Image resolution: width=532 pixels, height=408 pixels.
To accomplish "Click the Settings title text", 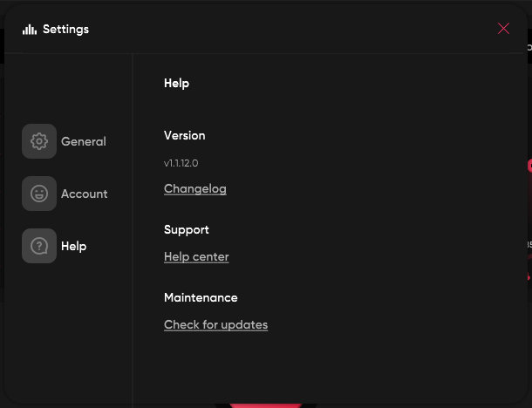I will click(65, 29).
